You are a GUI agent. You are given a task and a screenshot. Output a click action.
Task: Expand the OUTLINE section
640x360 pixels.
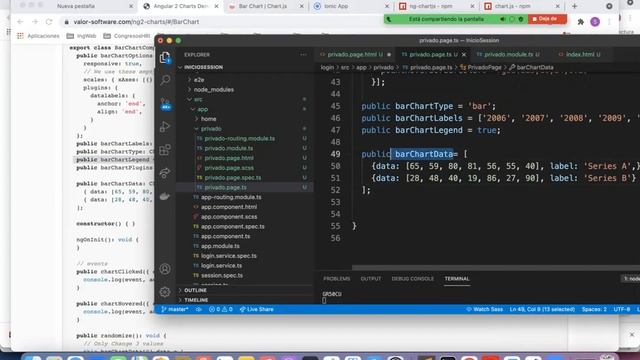(195, 290)
